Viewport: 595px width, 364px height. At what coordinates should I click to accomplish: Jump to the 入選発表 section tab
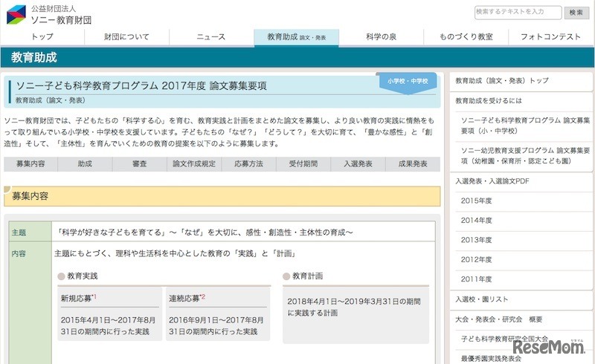click(x=358, y=163)
